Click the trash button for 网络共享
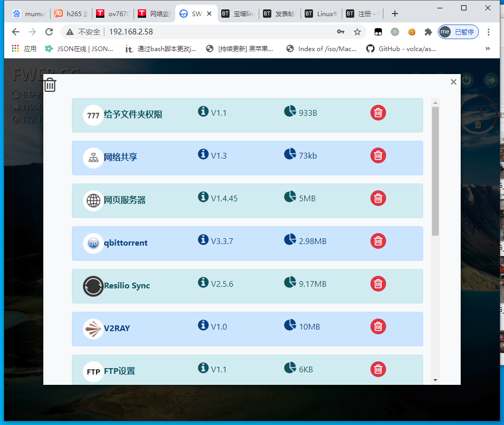Image resolution: width=504 pixels, height=425 pixels. pos(378,155)
